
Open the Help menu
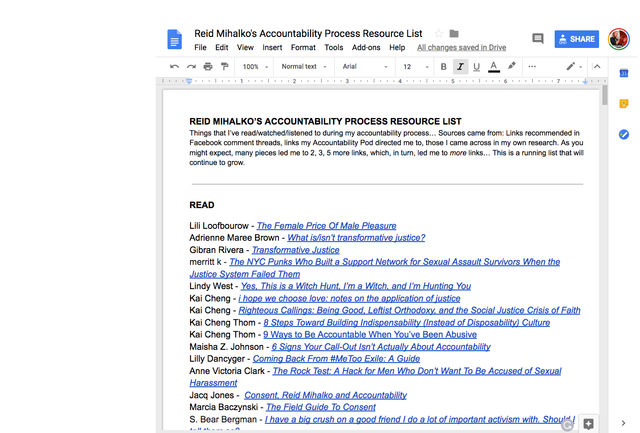click(x=397, y=47)
